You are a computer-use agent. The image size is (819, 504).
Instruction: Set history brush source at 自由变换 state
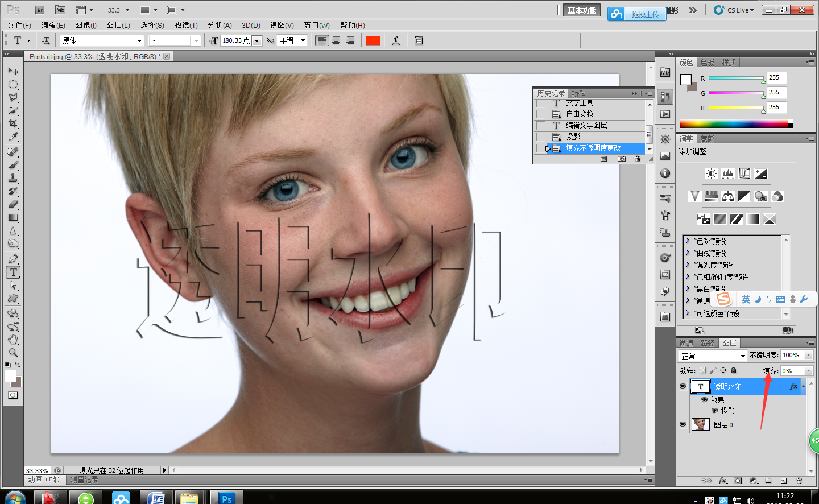(541, 114)
